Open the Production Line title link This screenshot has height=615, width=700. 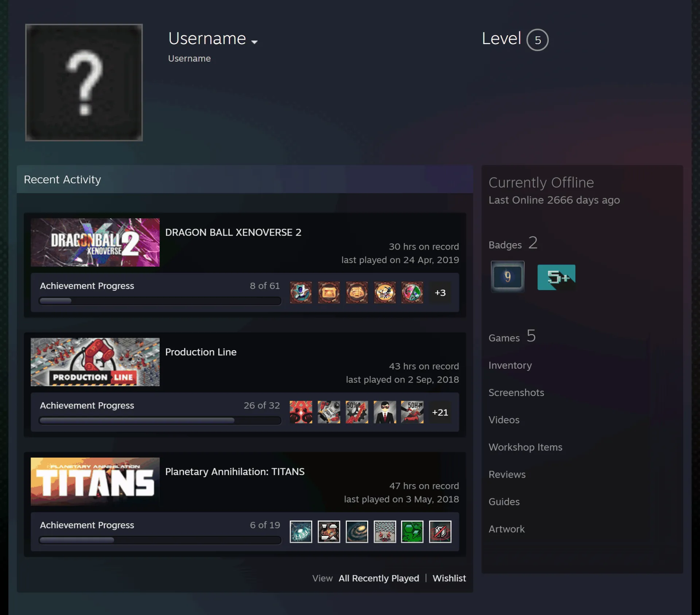tap(201, 352)
